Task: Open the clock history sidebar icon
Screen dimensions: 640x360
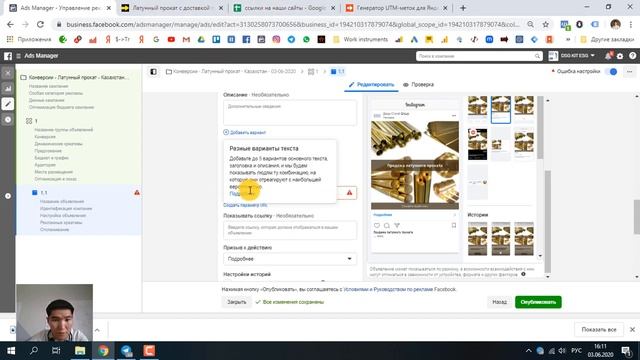Action: (x=8, y=120)
